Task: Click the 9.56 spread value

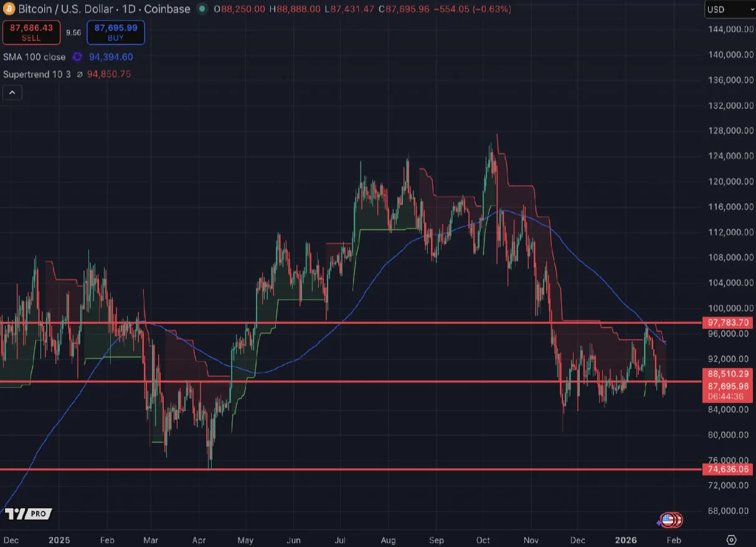Action: 73,32
